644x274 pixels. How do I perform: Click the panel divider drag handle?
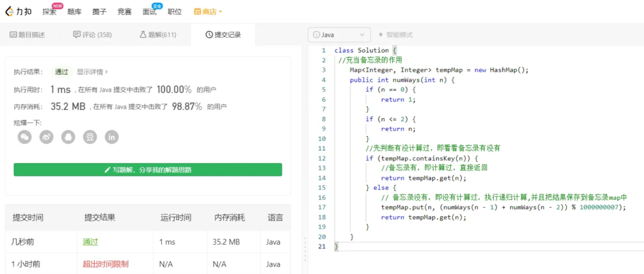coord(304,248)
